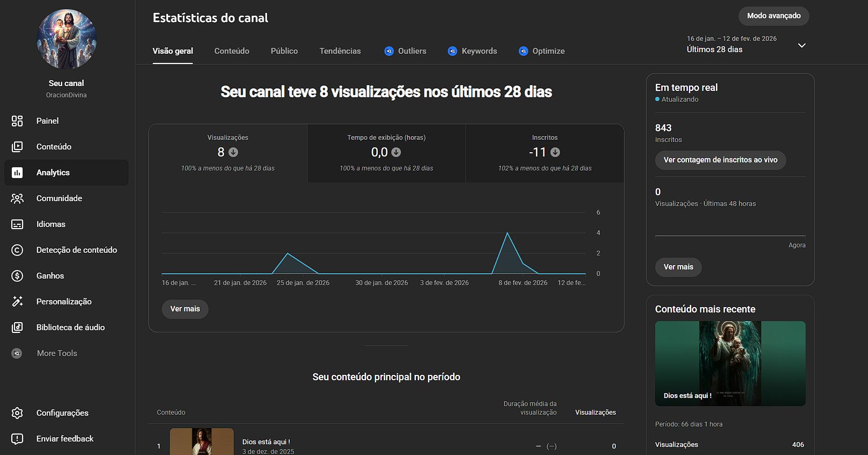Open the Tendências tab
Viewport: 868px width, 455px height.
(340, 51)
